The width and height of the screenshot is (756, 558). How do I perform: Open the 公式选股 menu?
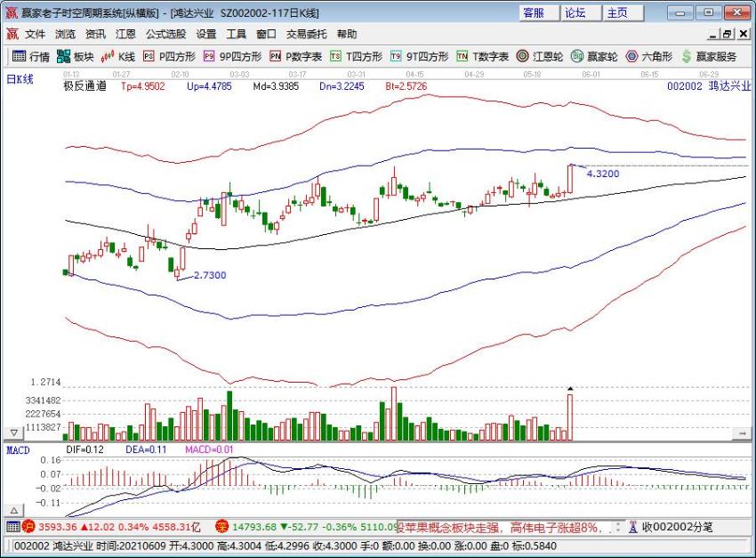point(165,34)
